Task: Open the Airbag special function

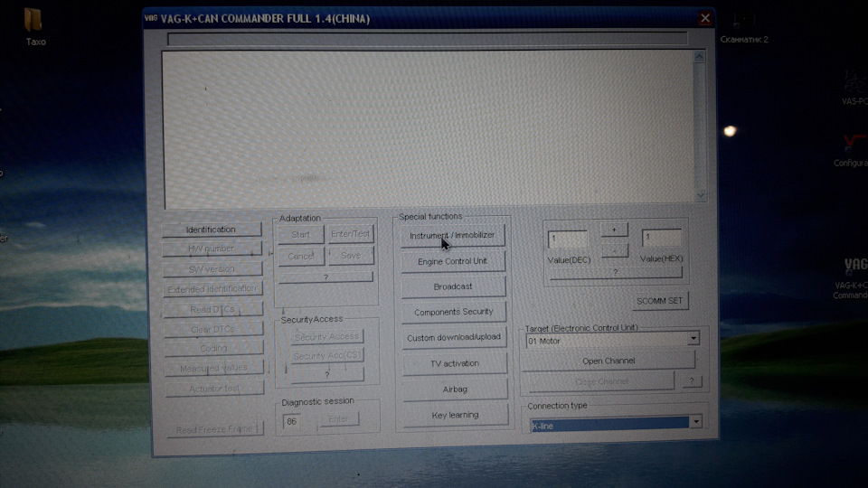Action: [x=455, y=389]
